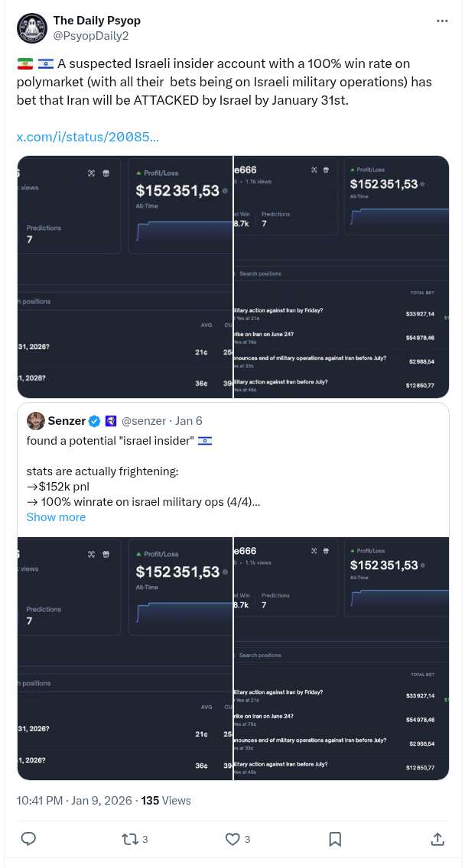Expand quoted tweet with Show more
Screen dimensions: 465x868
pos(56,517)
